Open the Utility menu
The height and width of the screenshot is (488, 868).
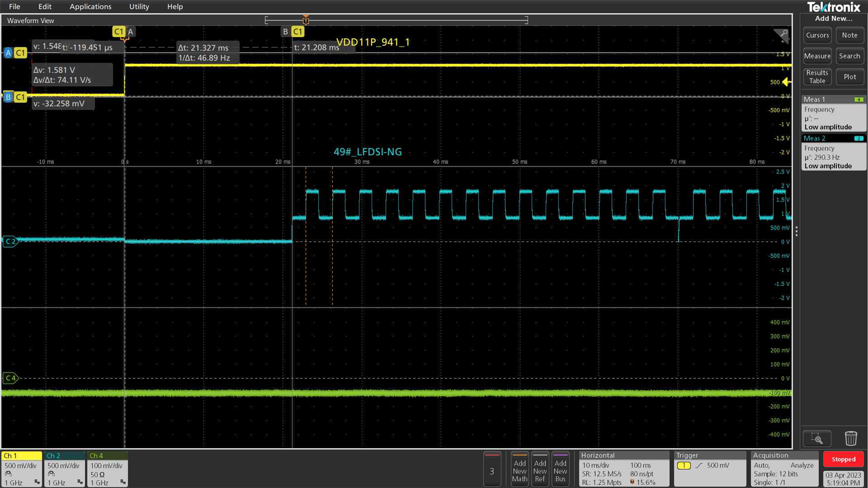pyautogui.click(x=139, y=6)
